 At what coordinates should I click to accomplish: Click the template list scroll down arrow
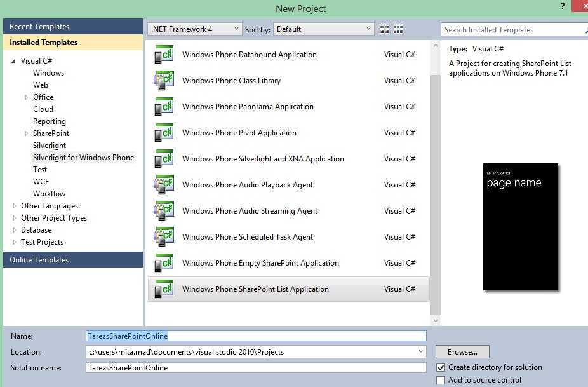point(436,320)
